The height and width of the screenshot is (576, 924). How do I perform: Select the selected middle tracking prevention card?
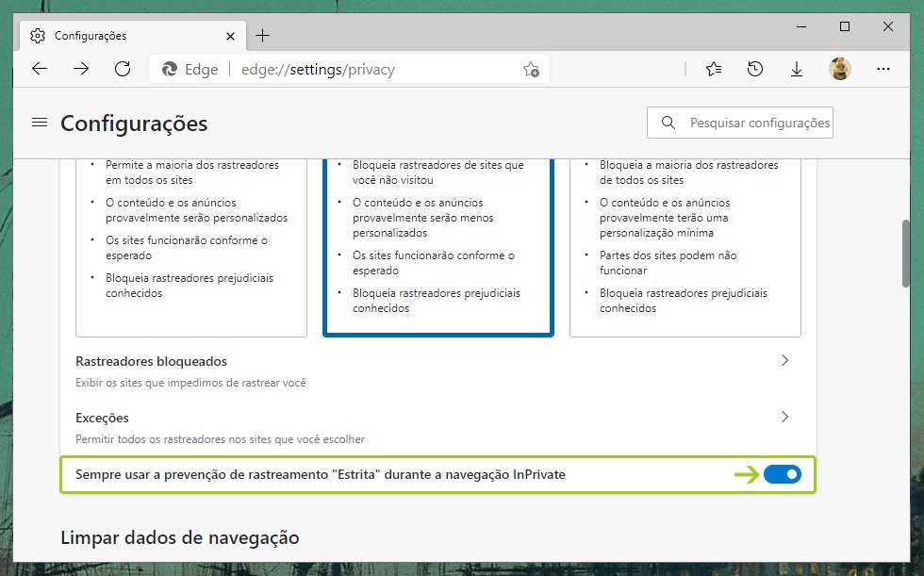437,247
